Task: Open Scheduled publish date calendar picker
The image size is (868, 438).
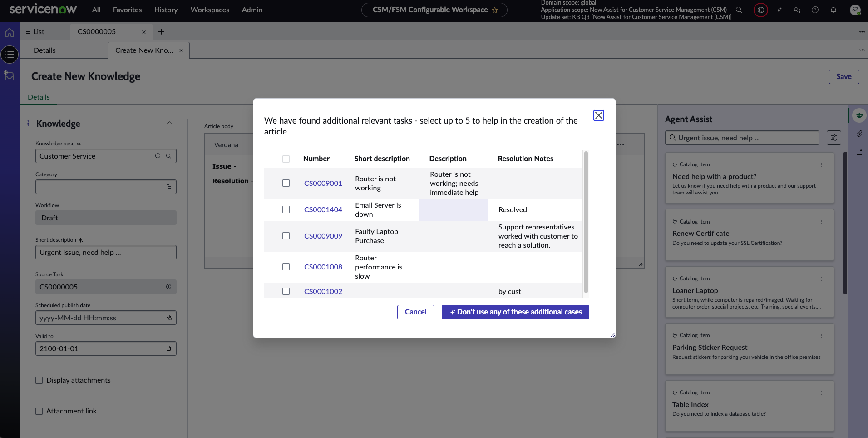Action: point(169,318)
